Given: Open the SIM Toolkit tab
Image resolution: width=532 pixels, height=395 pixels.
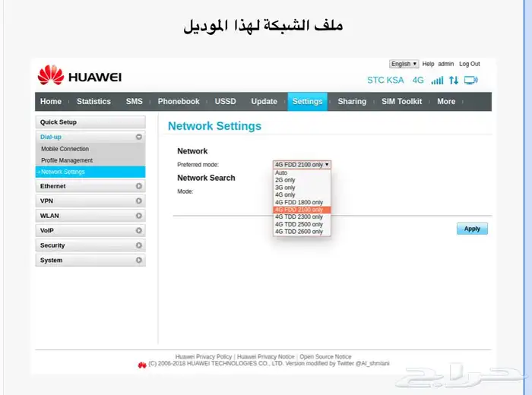Looking at the screenshot, I should point(402,101).
